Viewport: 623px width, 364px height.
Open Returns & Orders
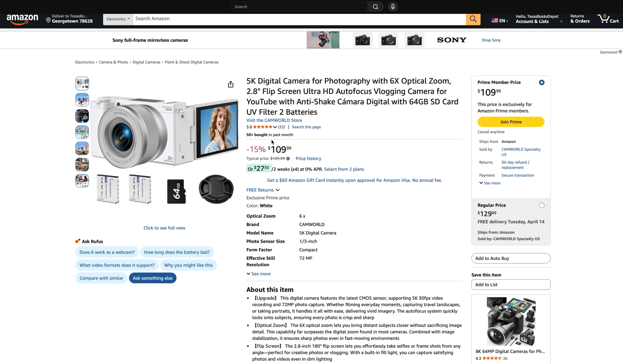tap(580, 19)
